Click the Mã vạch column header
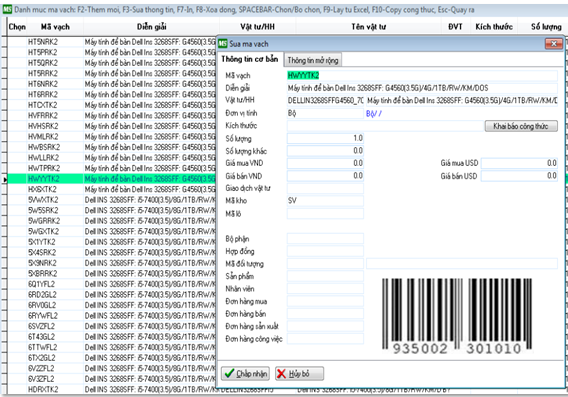The image size is (568, 397). 55,27
